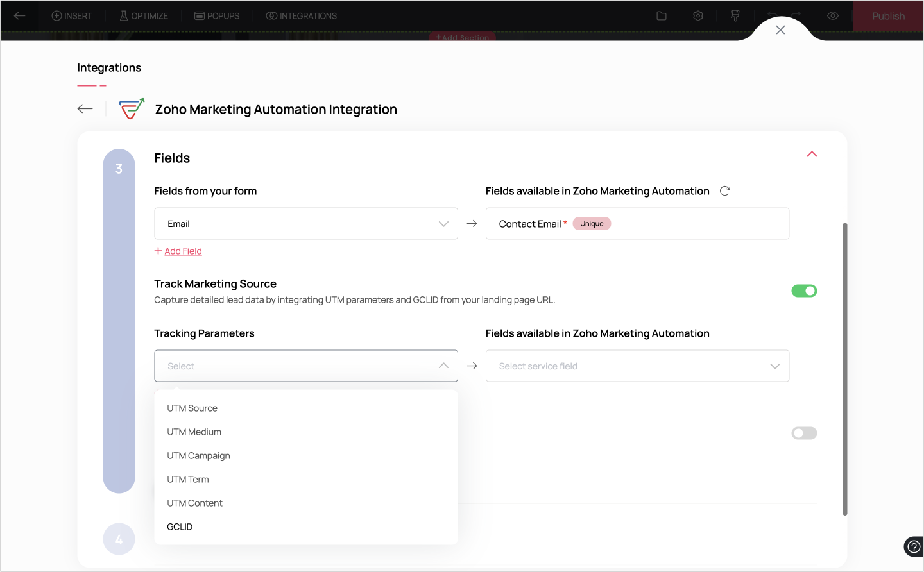Click the refresh icon beside Zoho fields heading
Screen dimensions: 924x572
(725, 191)
